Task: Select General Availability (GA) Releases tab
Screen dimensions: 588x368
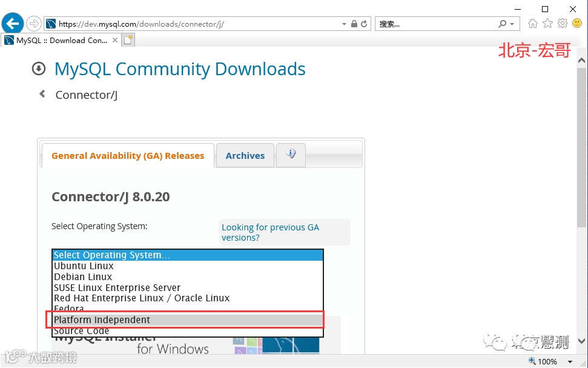Action: click(x=128, y=155)
